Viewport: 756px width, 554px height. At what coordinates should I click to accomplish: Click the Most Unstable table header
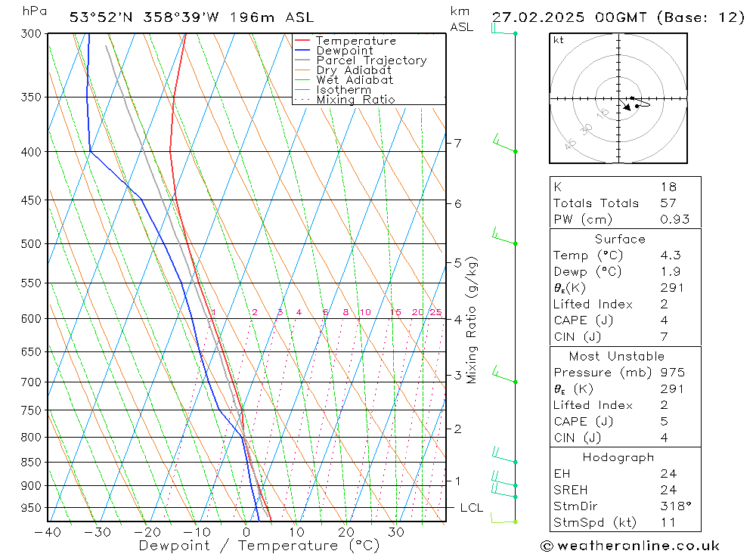[x=617, y=356]
